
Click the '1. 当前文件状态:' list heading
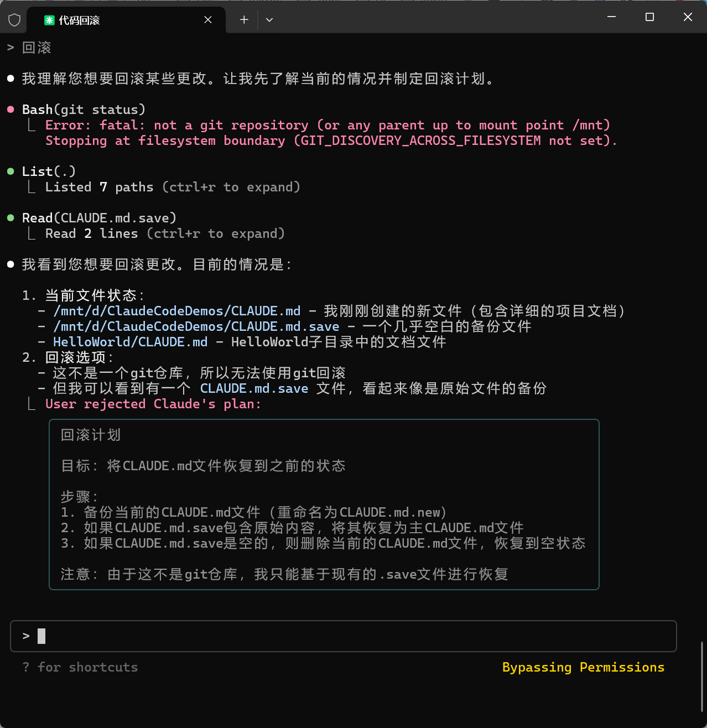[x=84, y=295]
